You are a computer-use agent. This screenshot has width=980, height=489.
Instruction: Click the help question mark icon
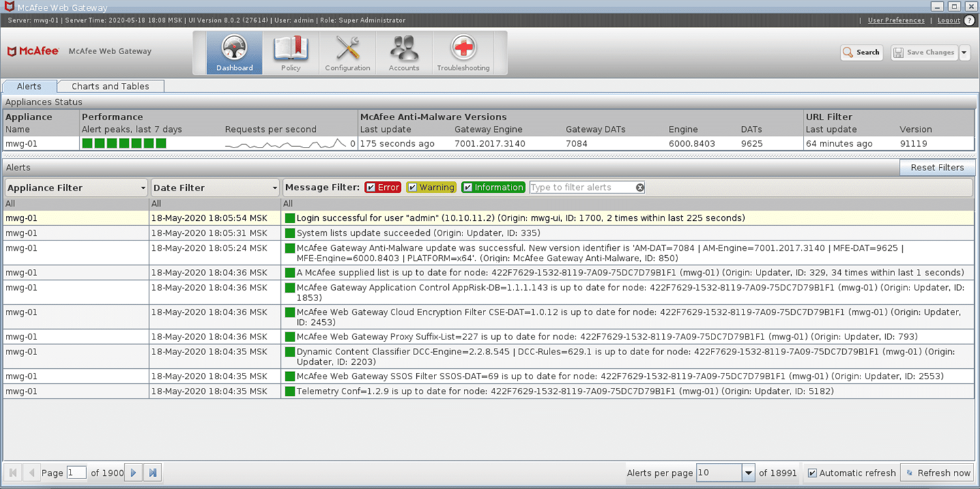click(970, 20)
